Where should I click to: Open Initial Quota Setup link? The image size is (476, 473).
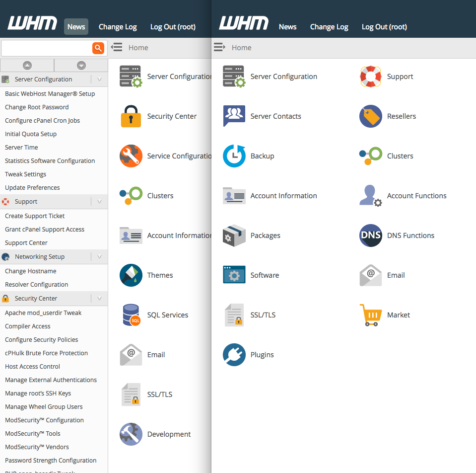(x=31, y=134)
